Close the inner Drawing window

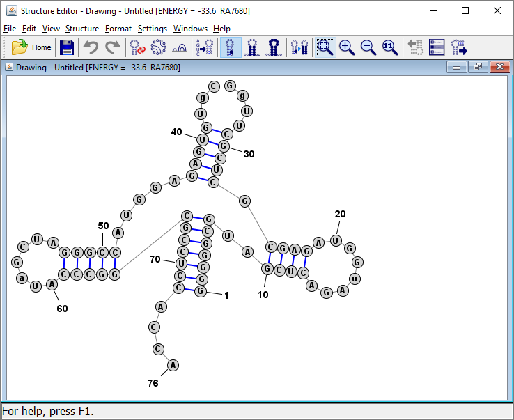[x=499, y=67]
